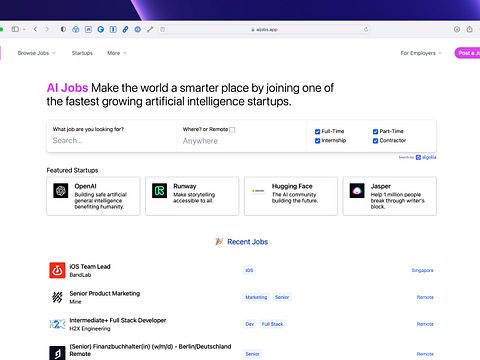The height and width of the screenshot is (360, 480).
Task: Open the Senior Finanzbuchhalter job listing
Action: tap(150, 350)
